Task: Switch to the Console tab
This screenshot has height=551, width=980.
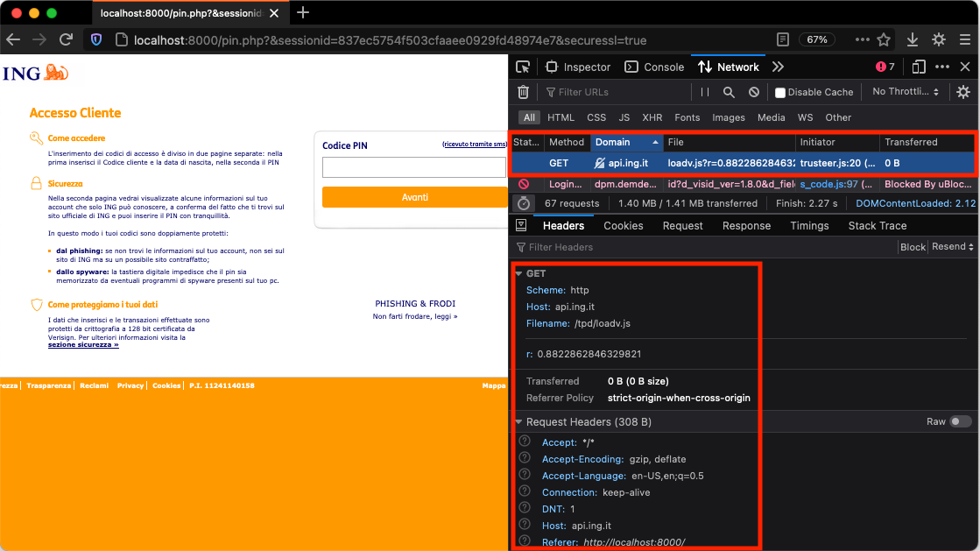Action: [x=654, y=67]
